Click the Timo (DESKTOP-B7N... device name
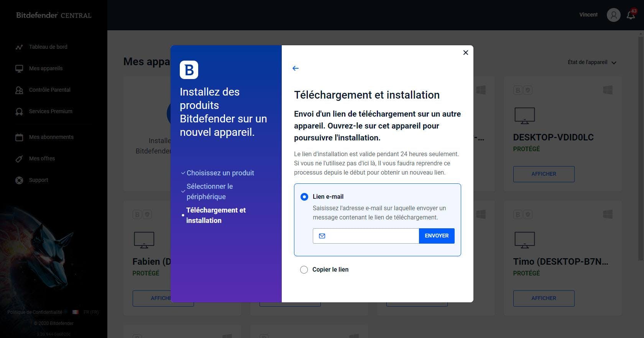Screen dimensions: 644x338 tap(560, 262)
